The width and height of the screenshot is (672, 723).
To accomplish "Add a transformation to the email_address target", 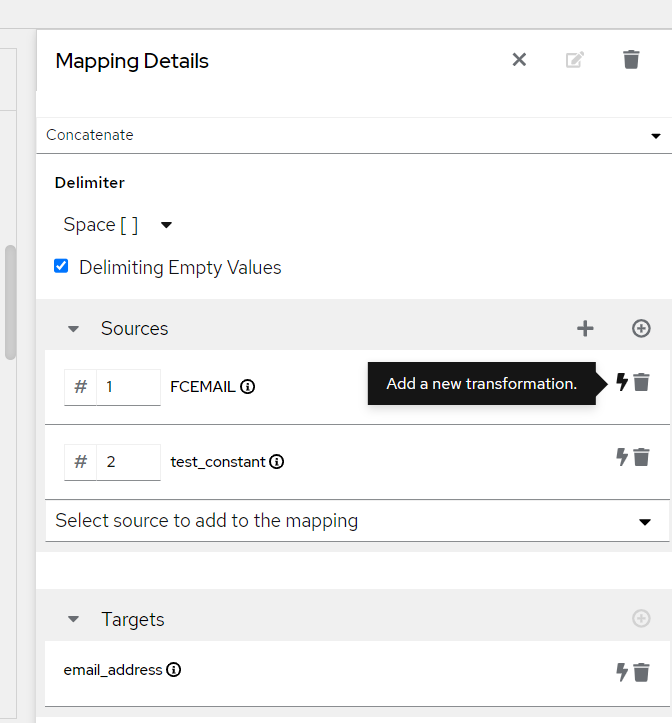I will [622, 672].
